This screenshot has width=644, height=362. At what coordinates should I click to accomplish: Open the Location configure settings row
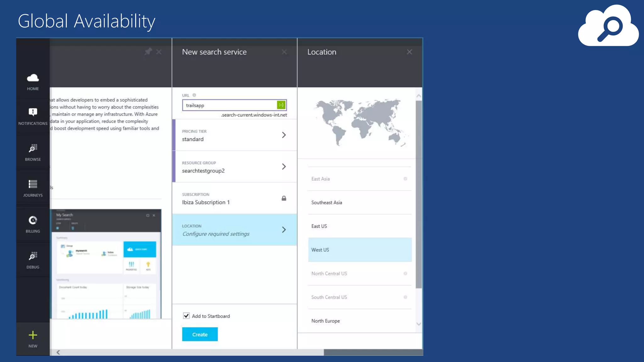(234, 230)
